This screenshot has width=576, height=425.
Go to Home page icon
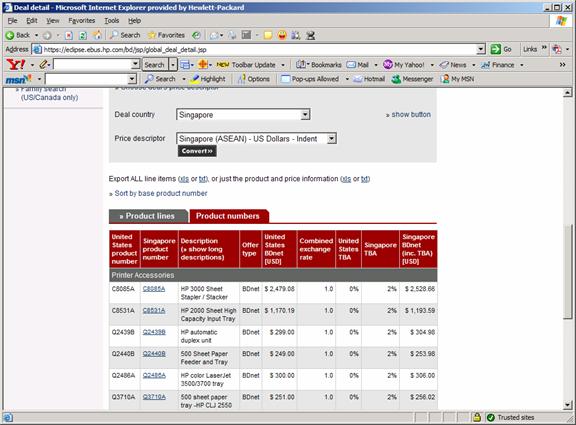coord(97,35)
